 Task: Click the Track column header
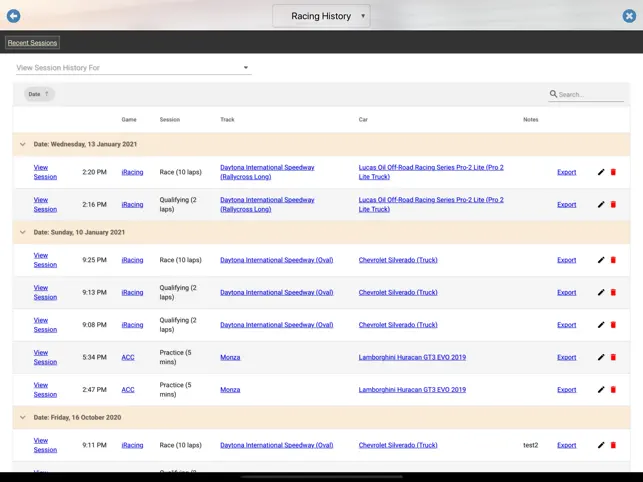coord(227,119)
